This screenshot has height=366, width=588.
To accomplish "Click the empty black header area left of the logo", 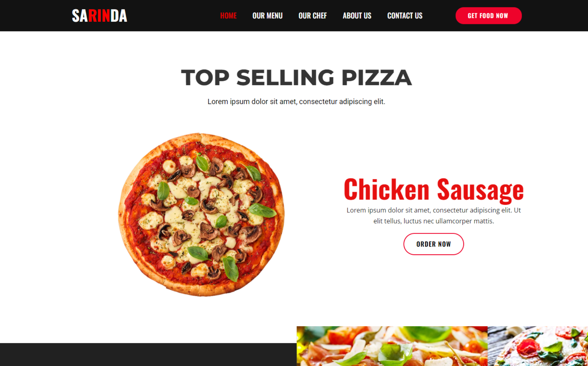I will [x=35, y=16].
